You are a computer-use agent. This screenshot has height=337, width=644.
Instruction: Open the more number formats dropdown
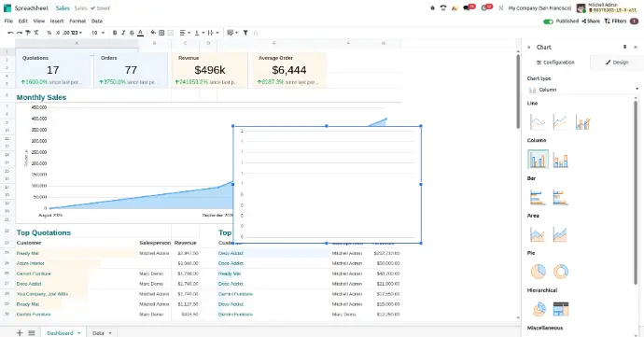click(x=77, y=33)
